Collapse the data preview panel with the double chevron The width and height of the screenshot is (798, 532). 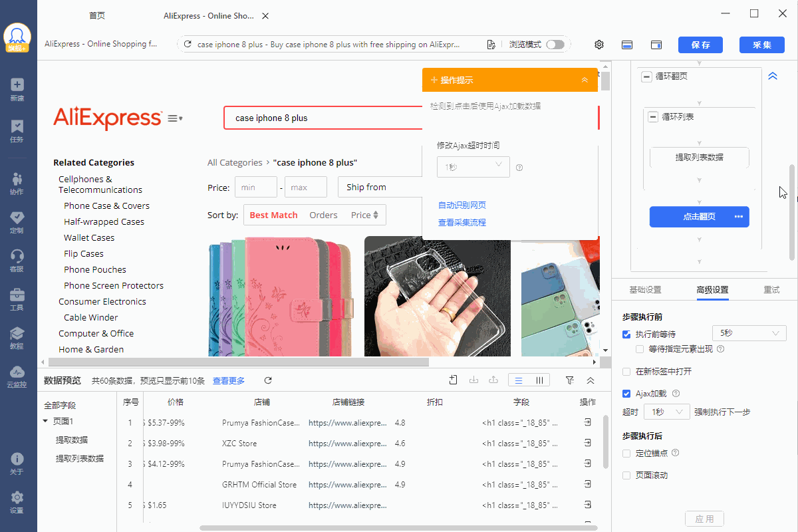click(x=591, y=380)
